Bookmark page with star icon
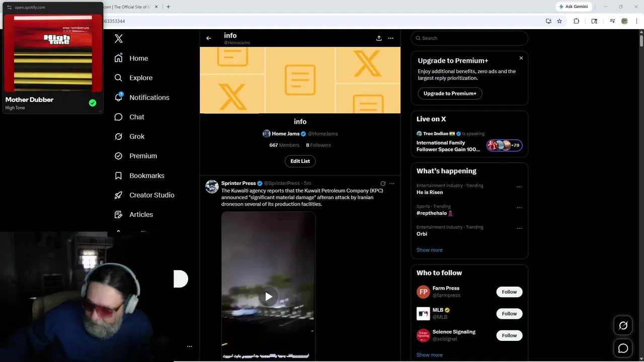Screen dimensions: 644x362 559,21
